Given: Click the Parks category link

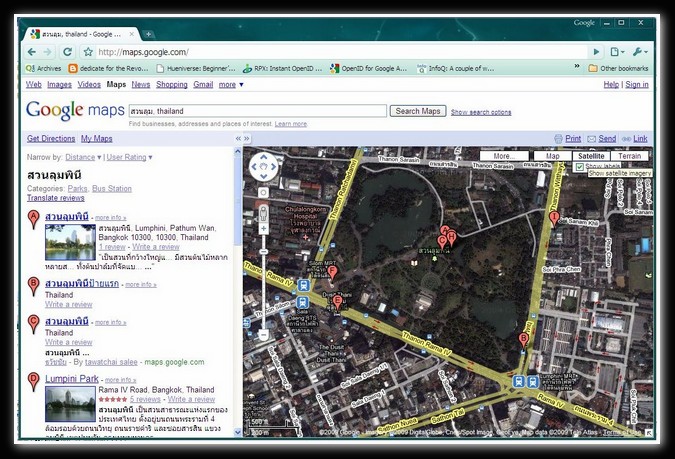Looking at the screenshot, I should [77, 189].
